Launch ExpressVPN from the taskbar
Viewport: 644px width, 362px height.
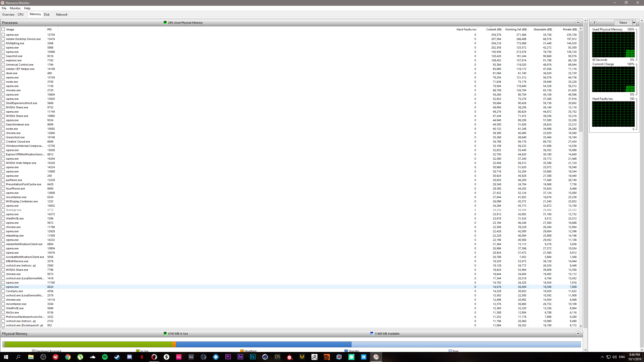click(x=56, y=357)
